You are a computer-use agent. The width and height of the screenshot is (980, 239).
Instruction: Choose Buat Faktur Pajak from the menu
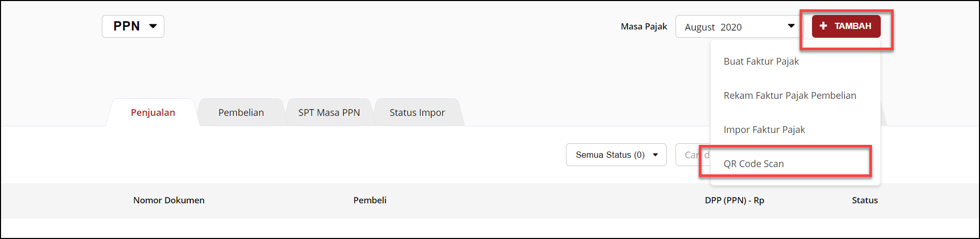coord(761,62)
